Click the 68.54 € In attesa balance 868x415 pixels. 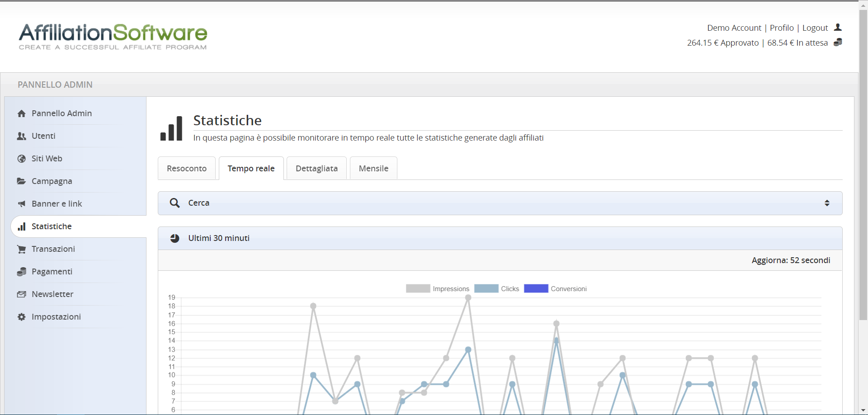pos(797,42)
